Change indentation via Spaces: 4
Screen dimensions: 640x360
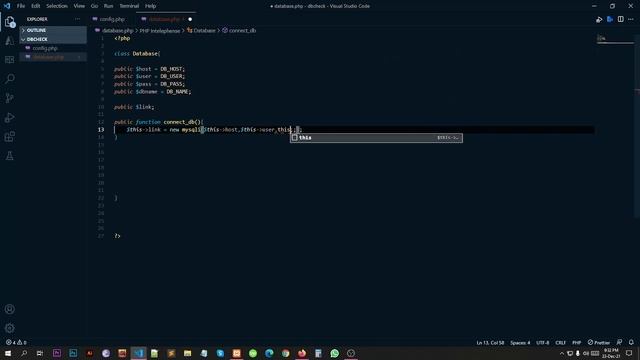520,342
